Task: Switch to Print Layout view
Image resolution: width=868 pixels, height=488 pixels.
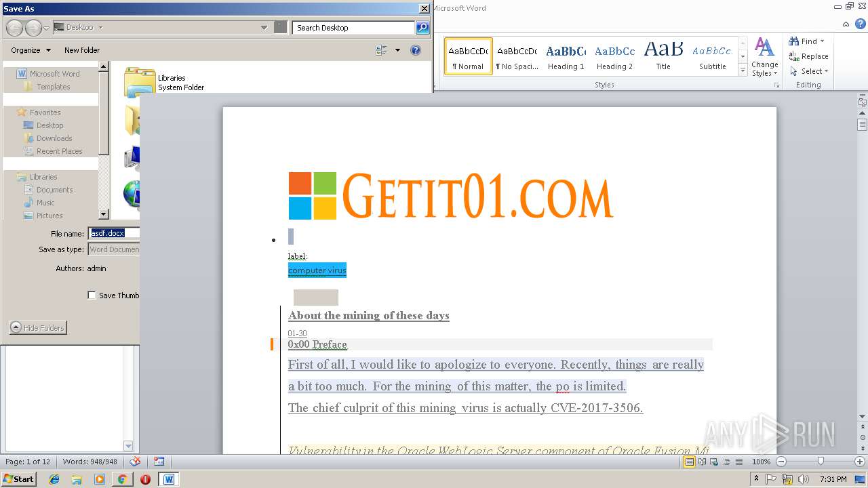Action: [689, 462]
